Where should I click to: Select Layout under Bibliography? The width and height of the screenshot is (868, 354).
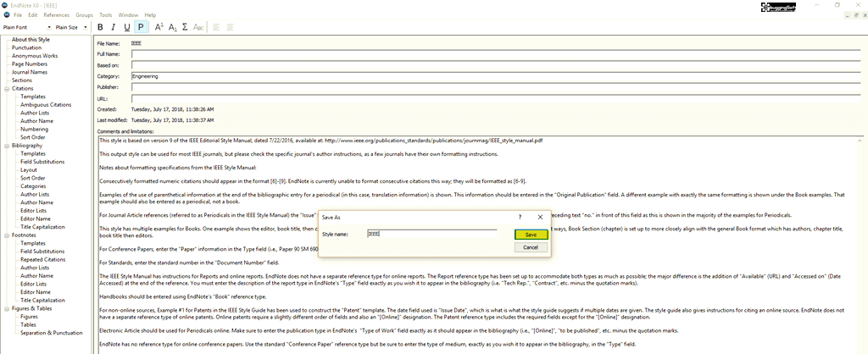tap(29, 170)
